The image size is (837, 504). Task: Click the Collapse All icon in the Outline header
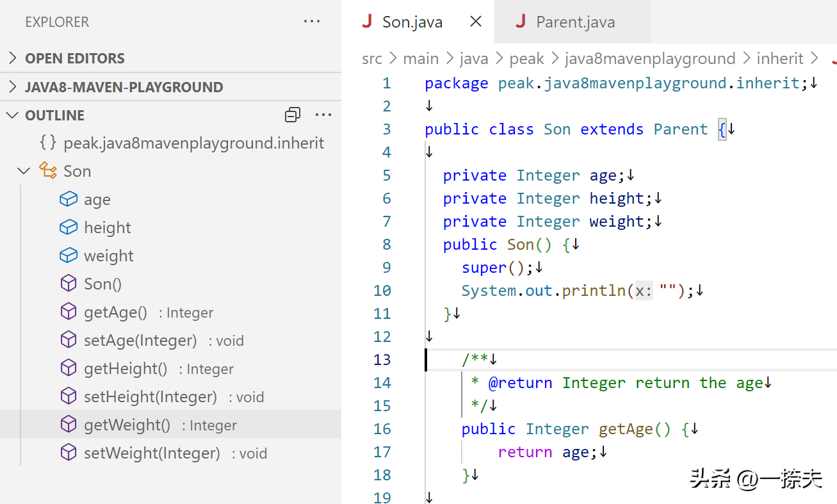point(293,115)
